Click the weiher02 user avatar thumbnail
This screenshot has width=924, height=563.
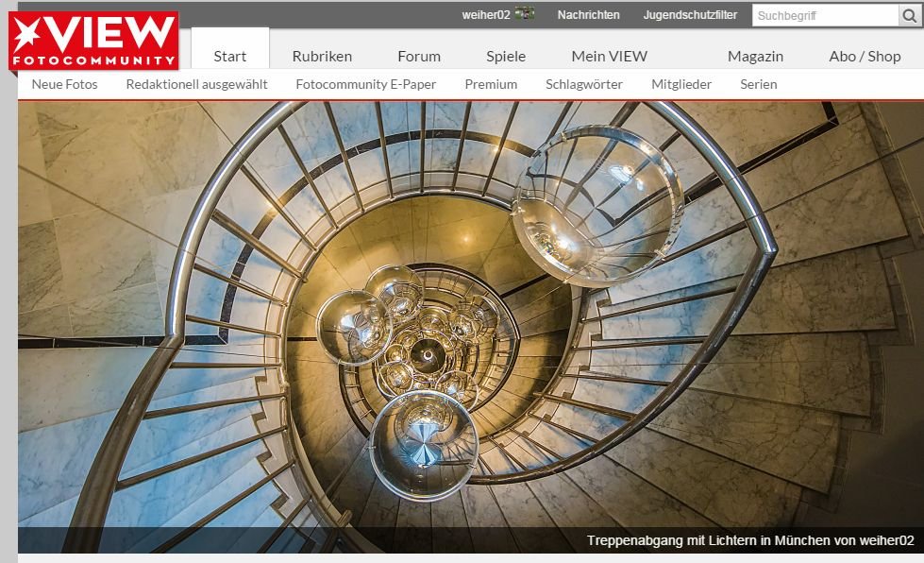coord(525,14)
